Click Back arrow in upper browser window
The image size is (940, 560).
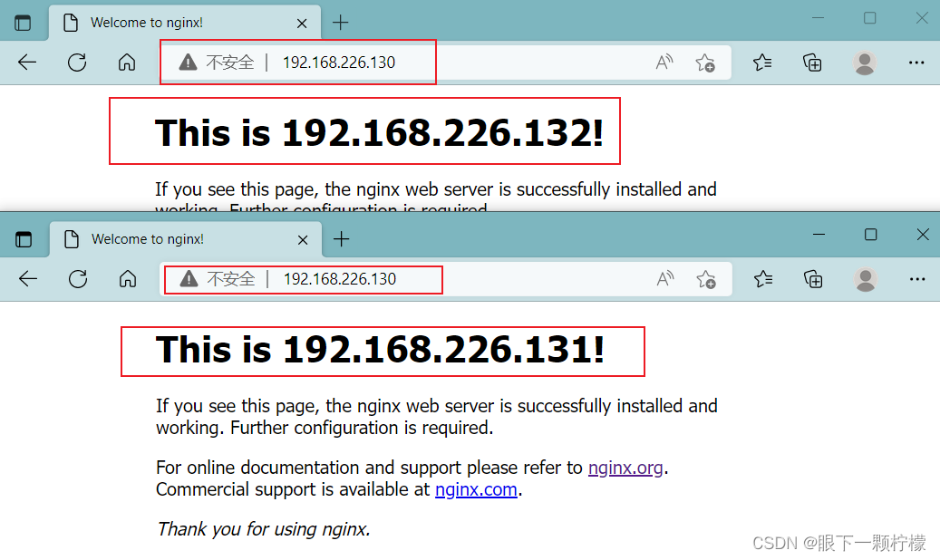pyautogui.click(x=27, y=62)
